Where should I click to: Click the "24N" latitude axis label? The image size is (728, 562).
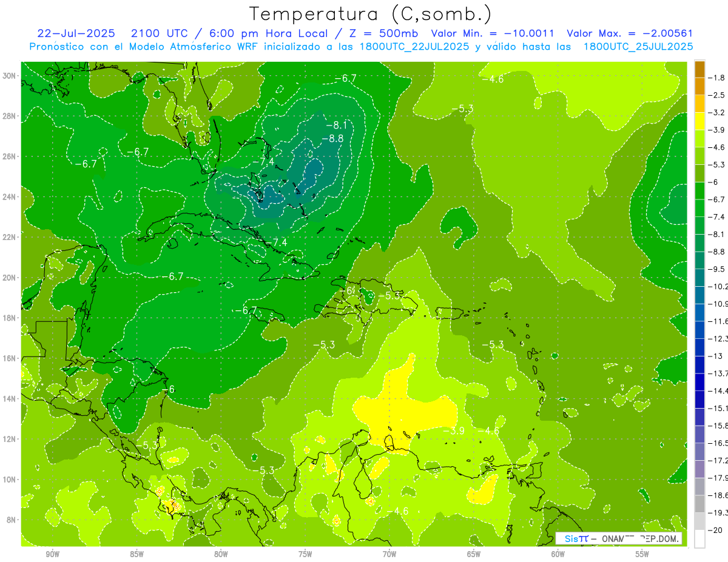click(x=10, y=196)
